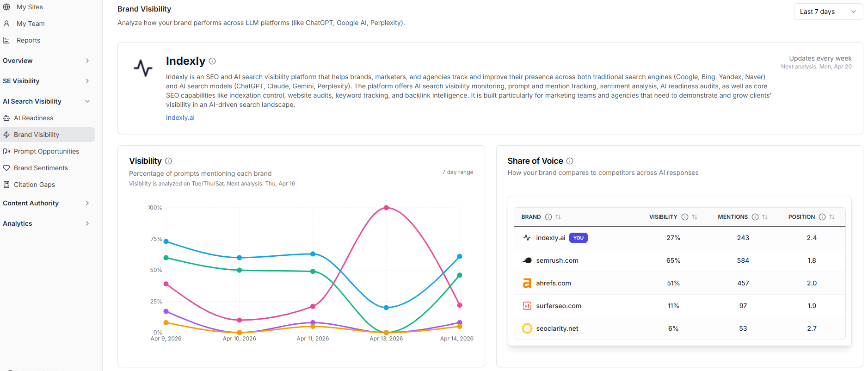Sort table by POSITION column arrows
The width and height of the screenshot is (868, 371).
coord(832,217)
